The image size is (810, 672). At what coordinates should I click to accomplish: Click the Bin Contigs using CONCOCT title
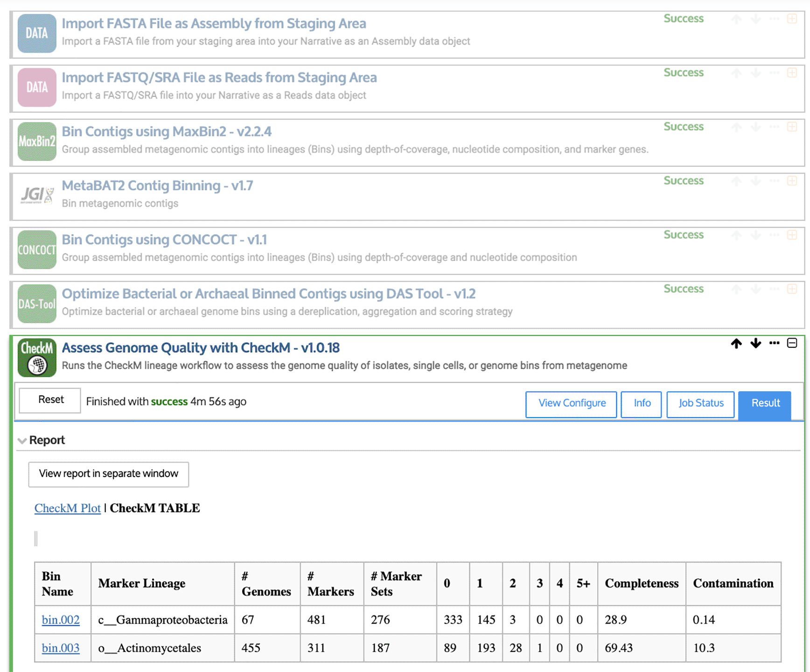coord(164,240)
